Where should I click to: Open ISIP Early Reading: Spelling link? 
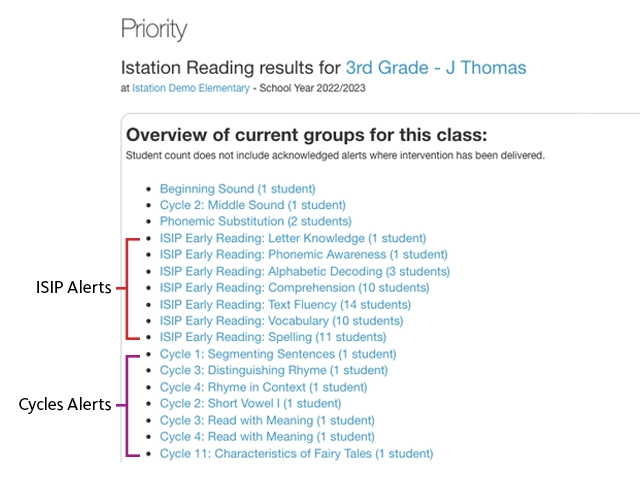pyautogui.click(x=273, y=337)
